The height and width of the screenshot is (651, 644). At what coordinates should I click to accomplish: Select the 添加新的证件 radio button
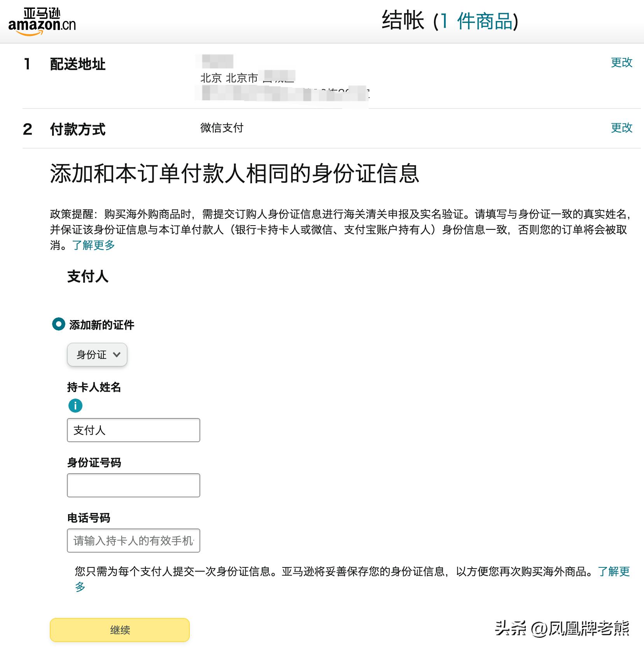click(x=59, y=325)
